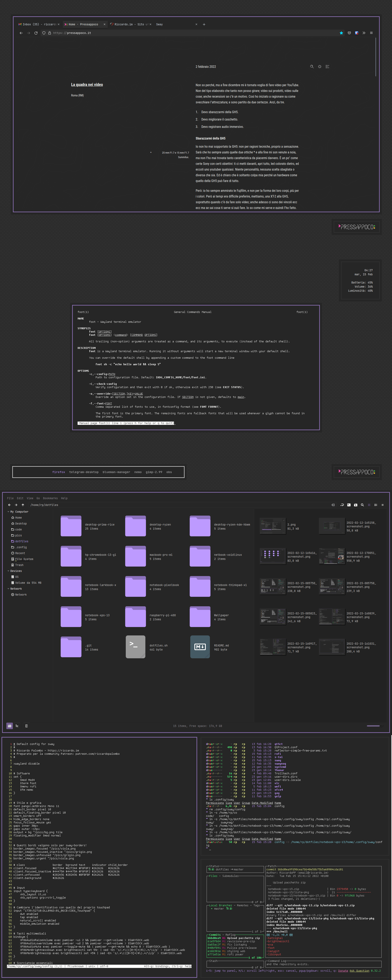Open Firefox's hamburger menu
The image size is (392, 980).
(x=371, y=33)
